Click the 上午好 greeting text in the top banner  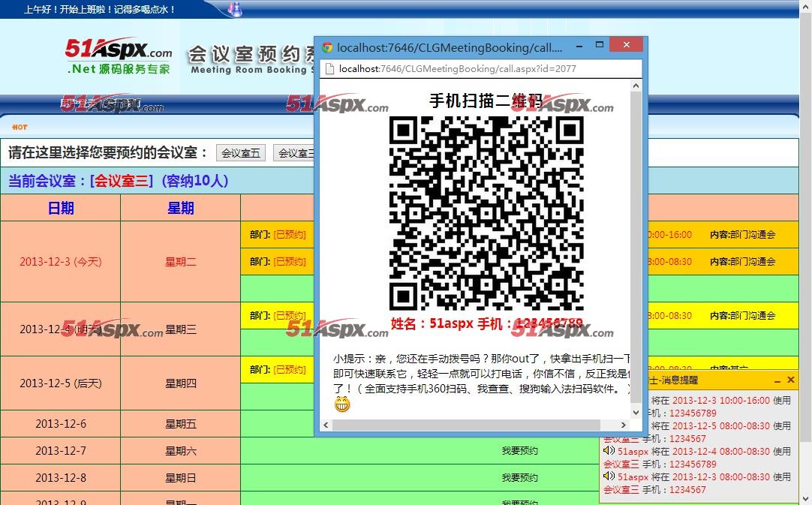99,9
